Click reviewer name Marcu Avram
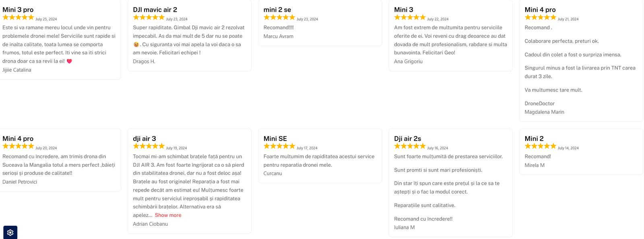 (x=278, y=36)
